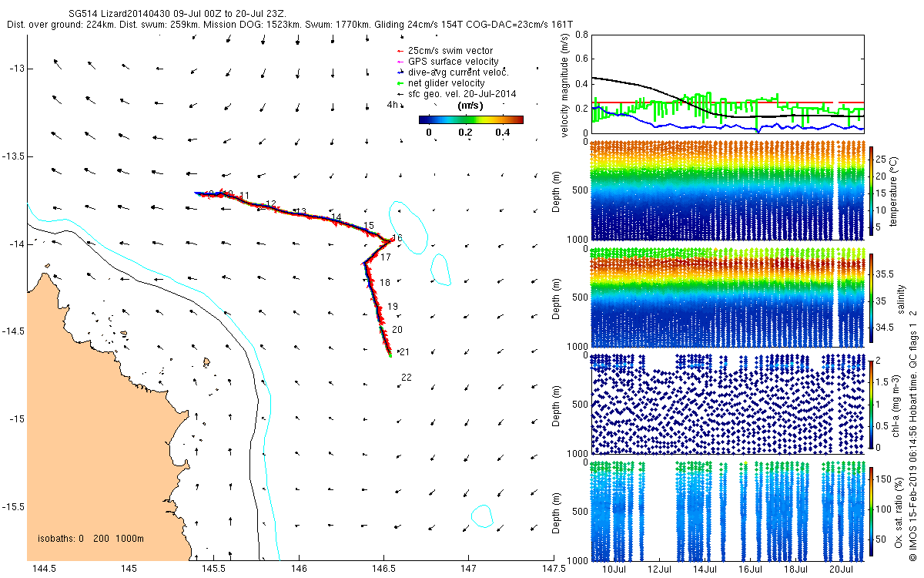The image size is (924, 578).
Task: Click the "(m/s)" label above the velocity colorbar
Action: click(x=470, y=105)
